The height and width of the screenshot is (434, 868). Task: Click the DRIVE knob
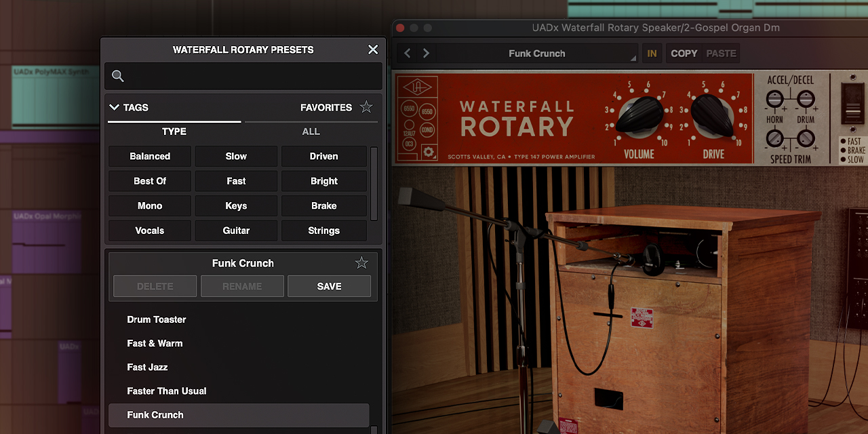[713, 115]
